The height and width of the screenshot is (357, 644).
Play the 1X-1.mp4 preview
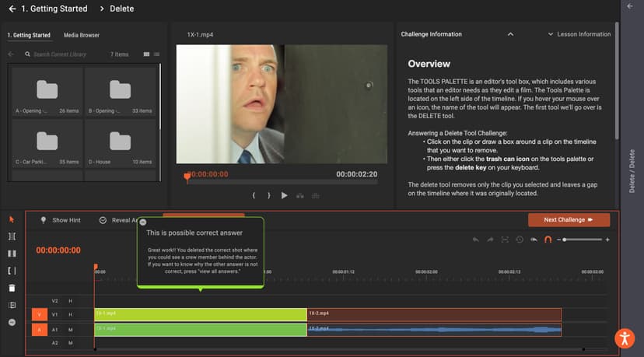pyautogui.click(x=284, y=195)
